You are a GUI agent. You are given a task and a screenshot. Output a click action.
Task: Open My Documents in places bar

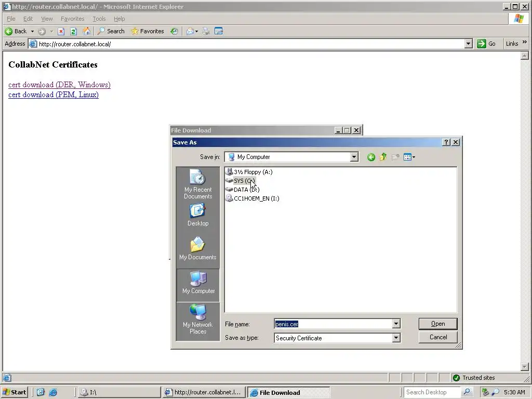point(198,249)
